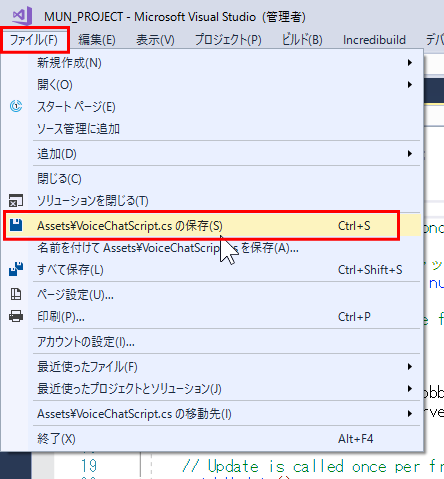This screenshot has width=444, height=479.
Task: Open the ファイル(F) menu
Action: coord(34,40)
